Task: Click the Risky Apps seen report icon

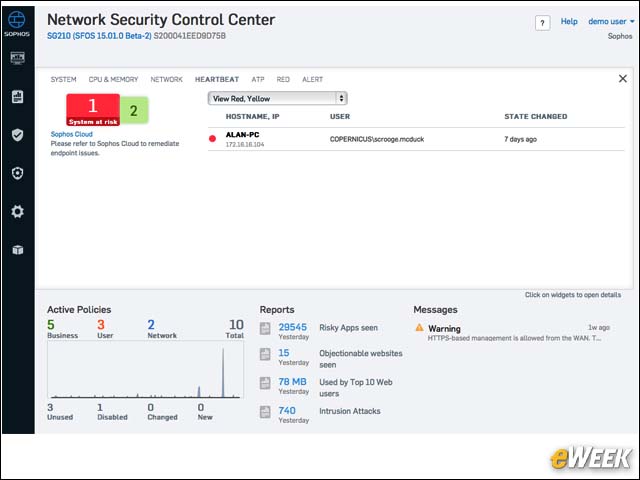Action: [265, 328]
